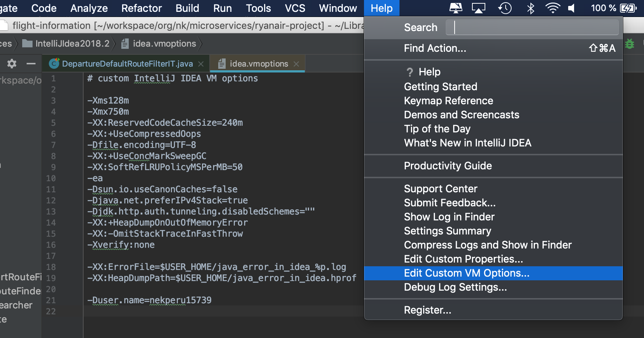Viewport: 644px width, 338px height.
Task: Open Debug Log Settings
Action: tap(493, 287)
